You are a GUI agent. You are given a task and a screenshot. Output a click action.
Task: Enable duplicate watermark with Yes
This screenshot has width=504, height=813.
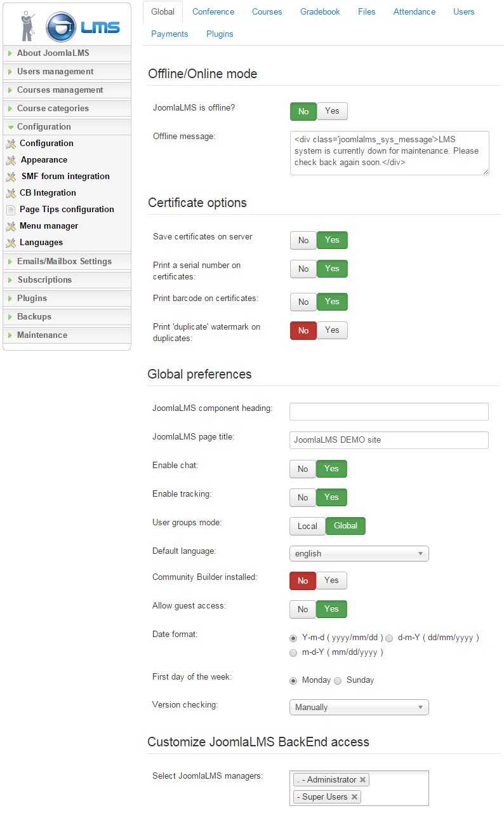click(332, 330)
